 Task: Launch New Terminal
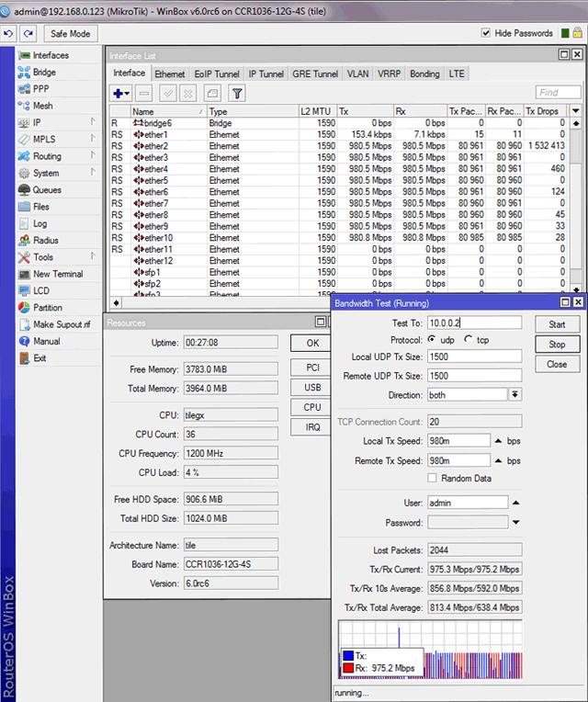point(58,274)
